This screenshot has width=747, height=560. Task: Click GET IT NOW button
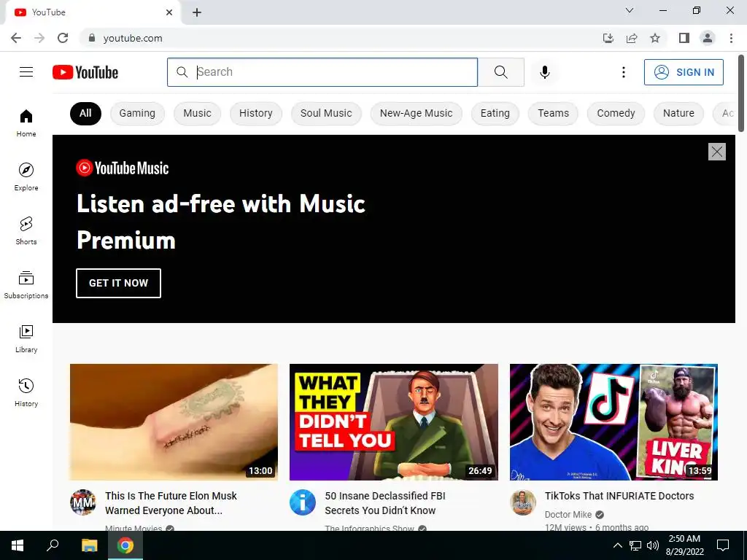coord(118,283)
